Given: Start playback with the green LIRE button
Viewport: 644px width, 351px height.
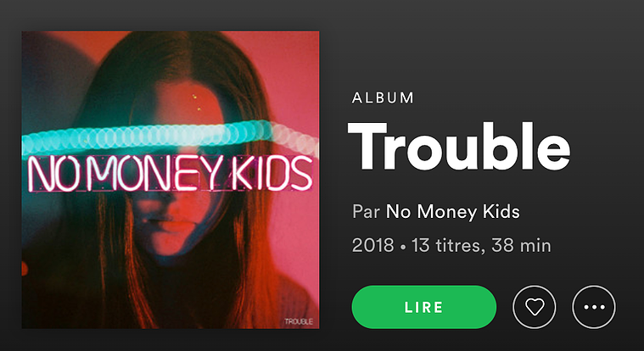Looking at the screenshot, I should click(424, 307).
